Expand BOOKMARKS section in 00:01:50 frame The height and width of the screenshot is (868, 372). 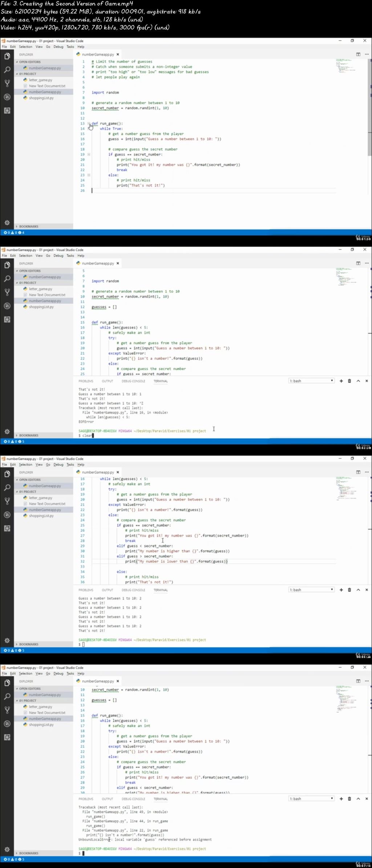[x=44, y=226]
